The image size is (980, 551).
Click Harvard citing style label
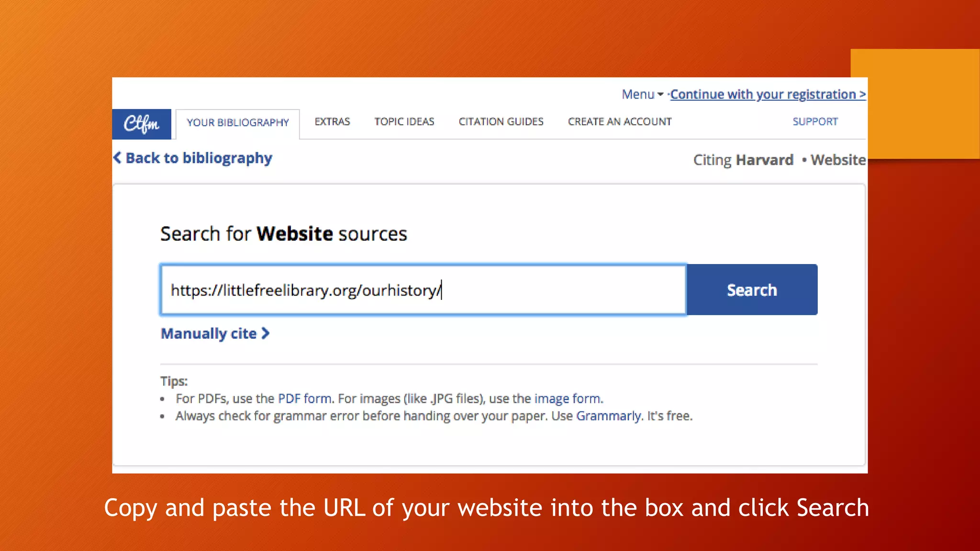click(x=765, y=160)
